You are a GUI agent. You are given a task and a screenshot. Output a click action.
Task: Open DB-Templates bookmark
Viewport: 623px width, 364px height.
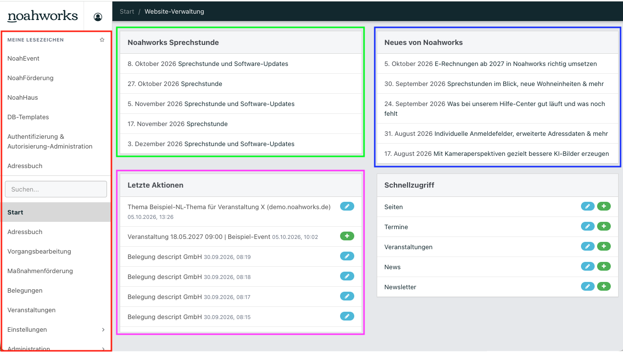28,117
